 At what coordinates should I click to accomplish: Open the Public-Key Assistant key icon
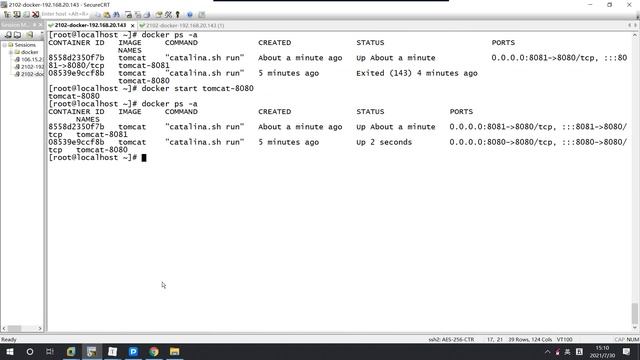pos(178,15)
